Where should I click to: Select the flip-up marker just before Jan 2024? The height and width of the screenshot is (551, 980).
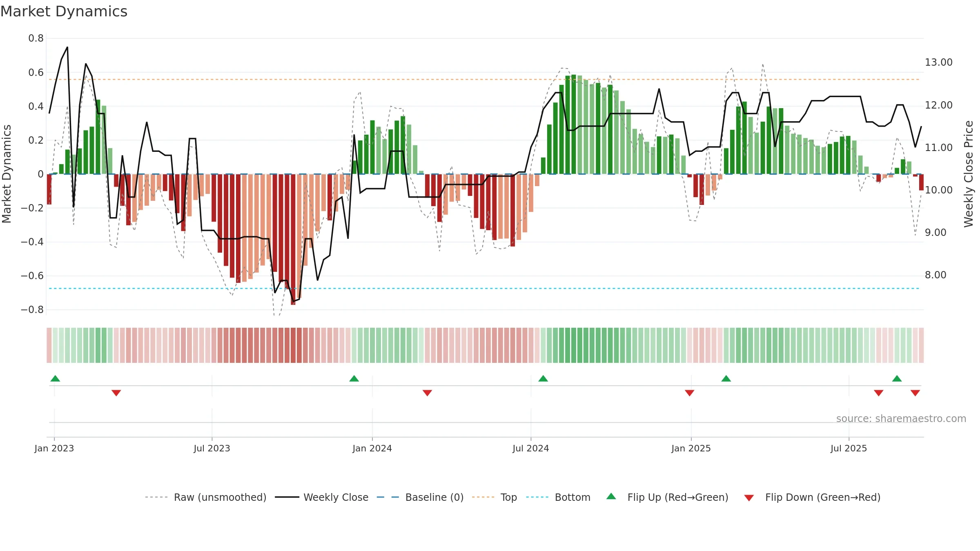coord(354,378)
